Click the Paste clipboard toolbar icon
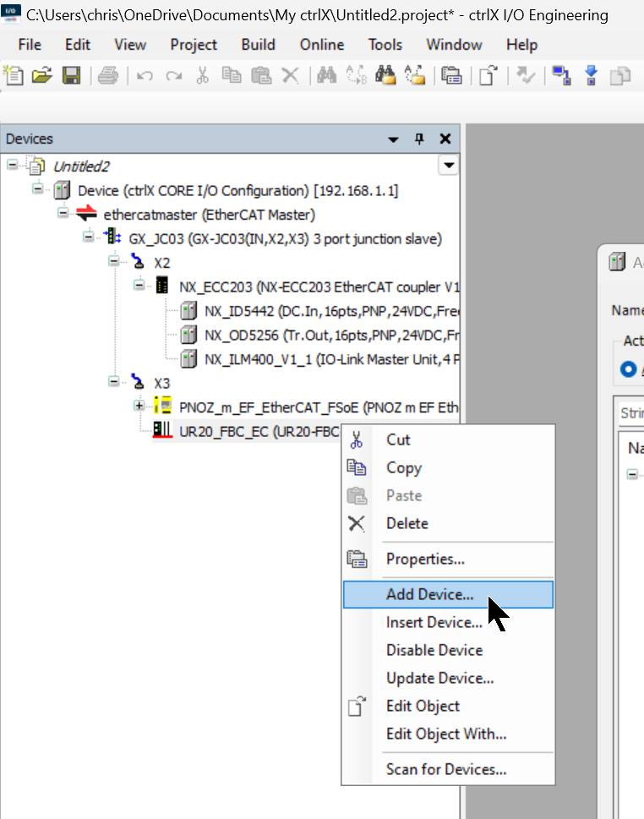Viewport: 644px width, 819px height. click(x=261, y=76)
